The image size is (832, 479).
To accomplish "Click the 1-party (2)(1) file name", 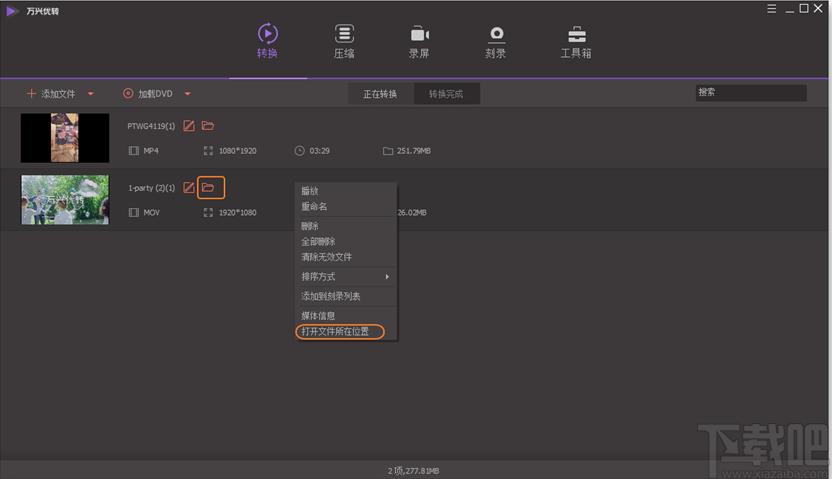I will pyautogui.click(x=152, y=188).
